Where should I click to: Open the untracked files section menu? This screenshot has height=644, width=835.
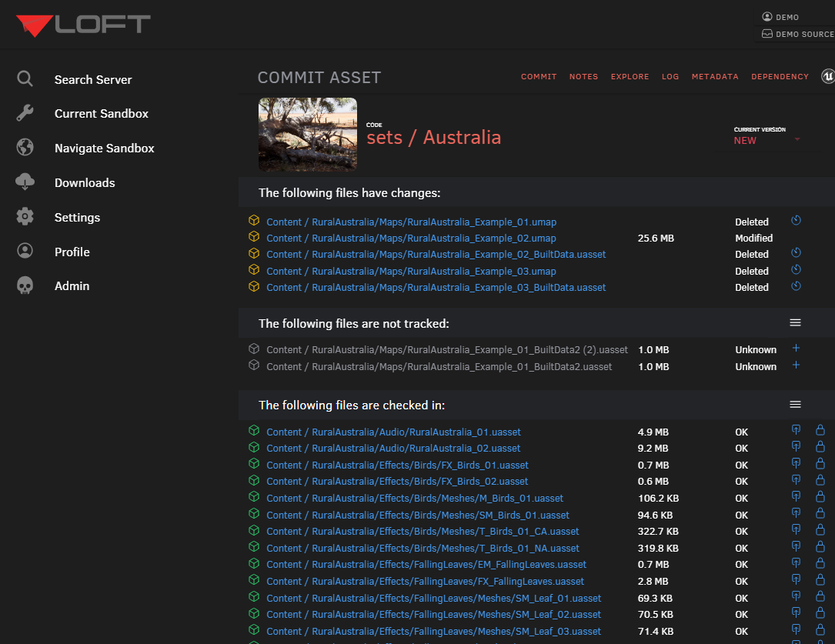click(795, 322)
